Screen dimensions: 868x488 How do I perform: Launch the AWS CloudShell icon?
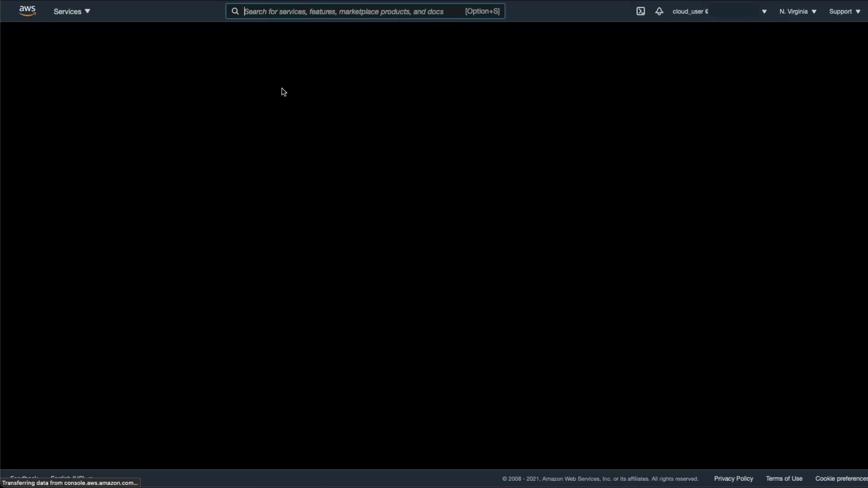[x=641, y=11]
